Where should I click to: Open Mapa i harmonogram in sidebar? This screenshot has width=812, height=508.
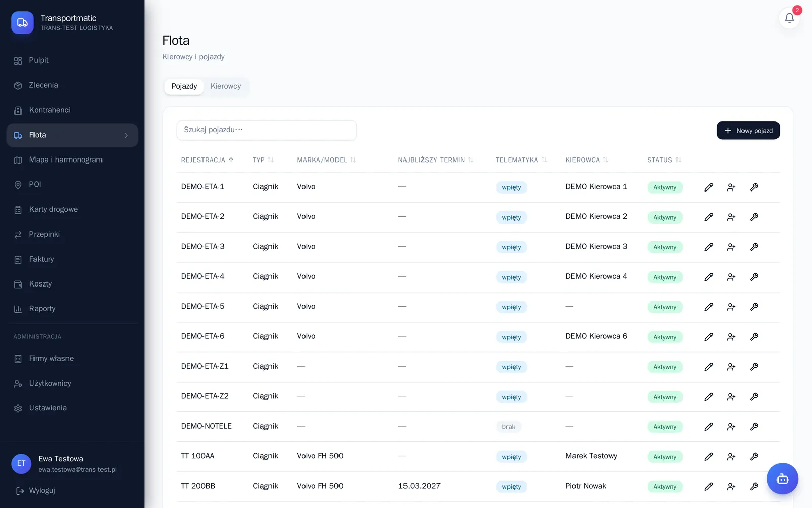pyautogui.click(x=72, y=160)
